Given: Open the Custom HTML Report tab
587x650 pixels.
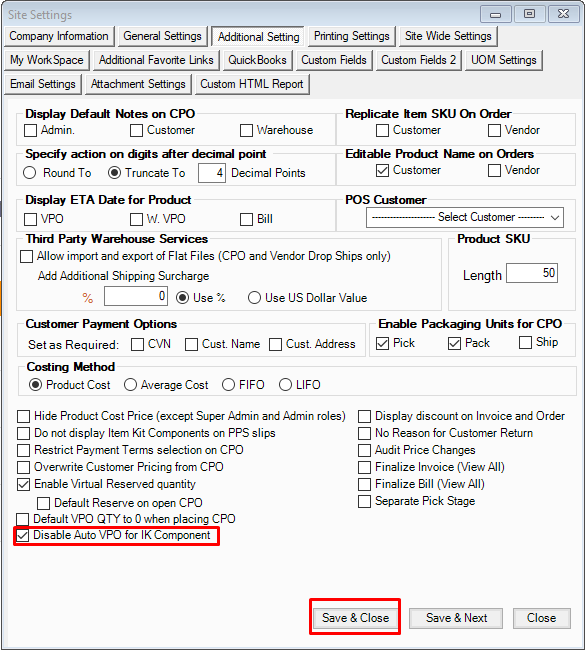Looking at the screenshot, I should click(x=252, y=84).
